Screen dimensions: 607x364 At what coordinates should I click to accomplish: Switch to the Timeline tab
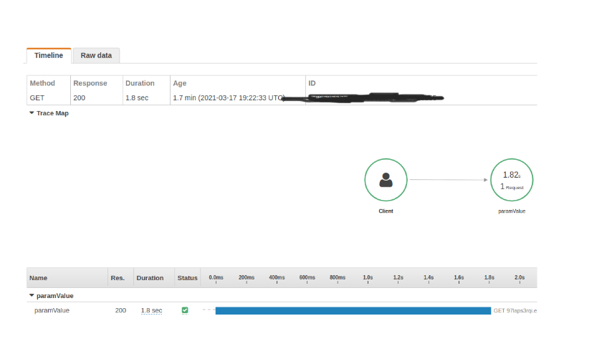49,55
